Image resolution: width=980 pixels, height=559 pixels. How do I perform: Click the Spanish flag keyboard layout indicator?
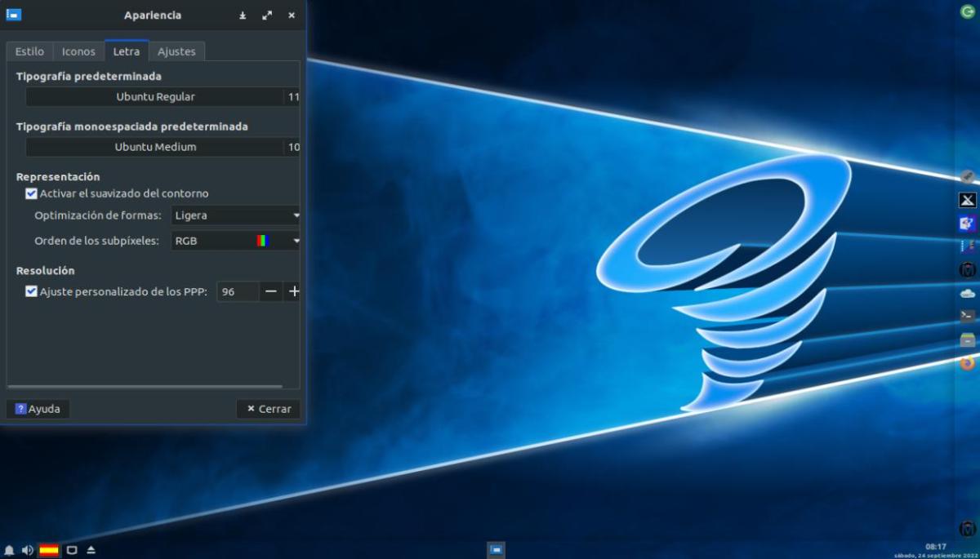(49, 550)
